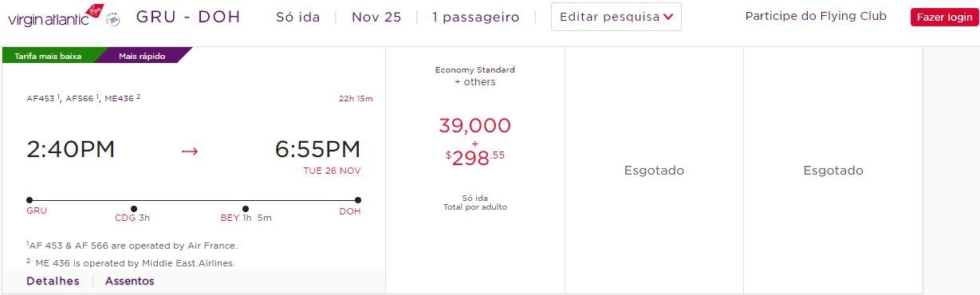Choose the Economy Standard 39,000 points fare
This screenshot has height=295, width=980.
pyautogui.click(x=475, y=171)
